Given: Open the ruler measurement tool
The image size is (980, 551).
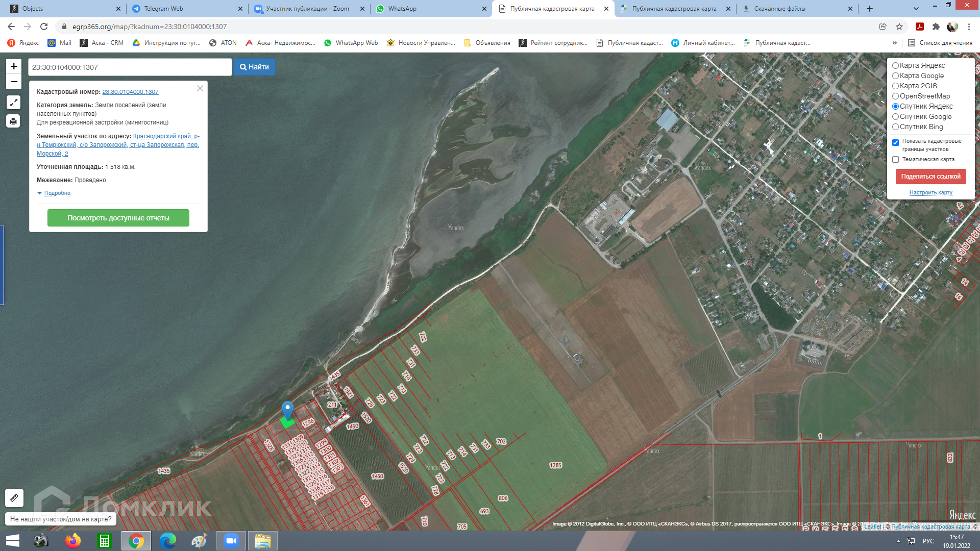Looking at the screenshot, I should coord(14,497).
